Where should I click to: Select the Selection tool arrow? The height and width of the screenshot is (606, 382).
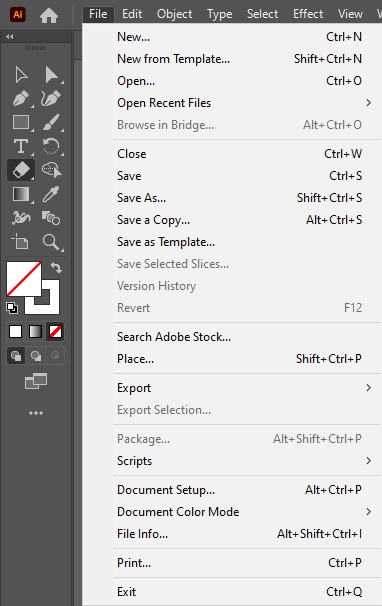[21, 75]
